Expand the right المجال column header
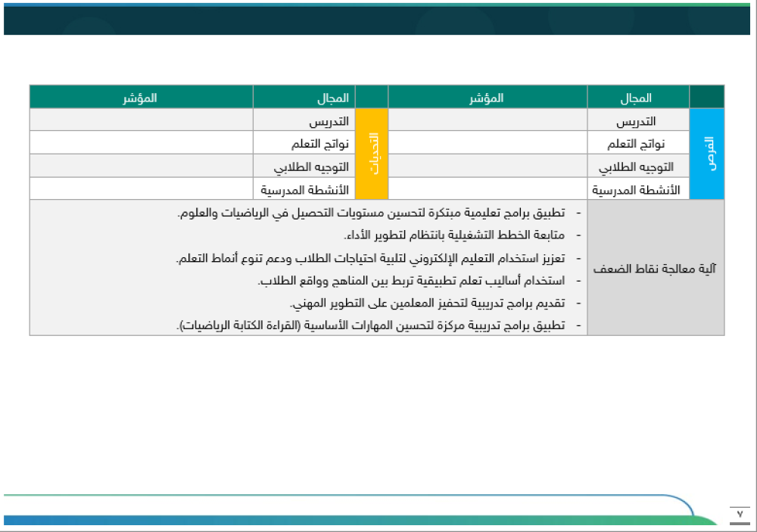 point(638,96)
